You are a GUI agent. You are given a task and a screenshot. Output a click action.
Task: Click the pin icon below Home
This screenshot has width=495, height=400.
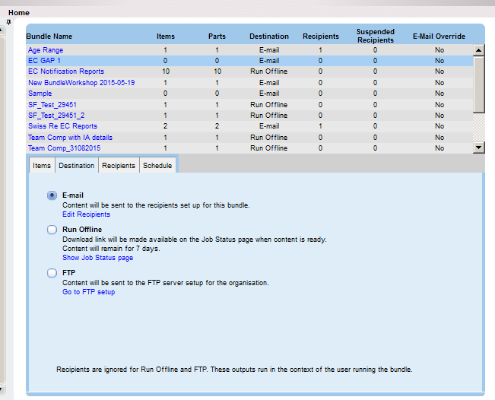[9, 22]
